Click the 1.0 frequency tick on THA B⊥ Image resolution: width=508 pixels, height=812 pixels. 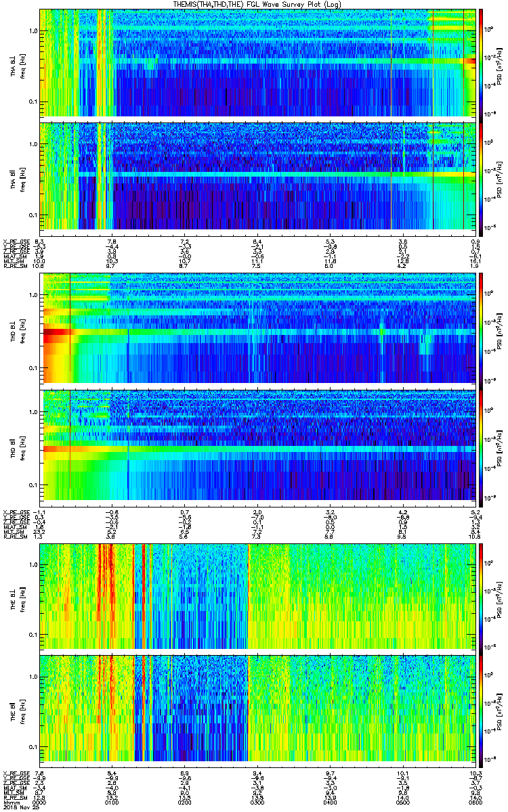33,32
